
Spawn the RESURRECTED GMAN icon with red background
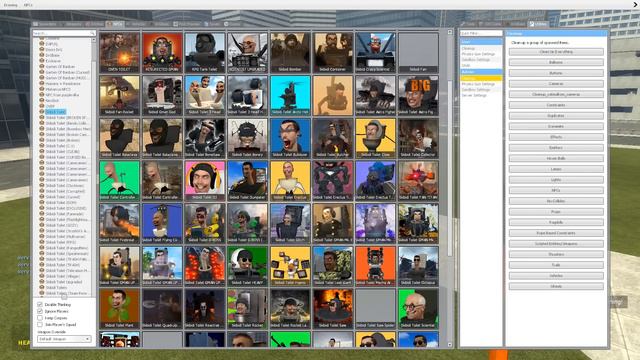[162, 53]
